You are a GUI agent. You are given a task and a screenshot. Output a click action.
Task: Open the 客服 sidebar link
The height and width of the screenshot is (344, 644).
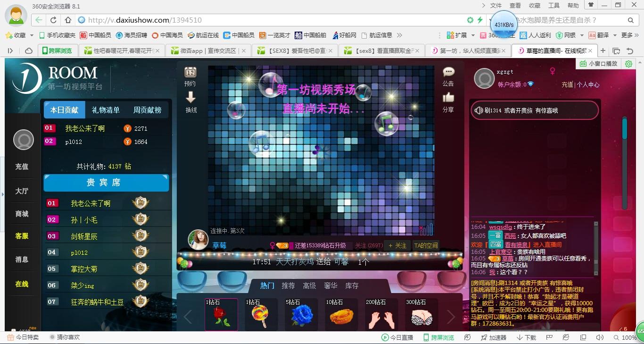(22, 236)
